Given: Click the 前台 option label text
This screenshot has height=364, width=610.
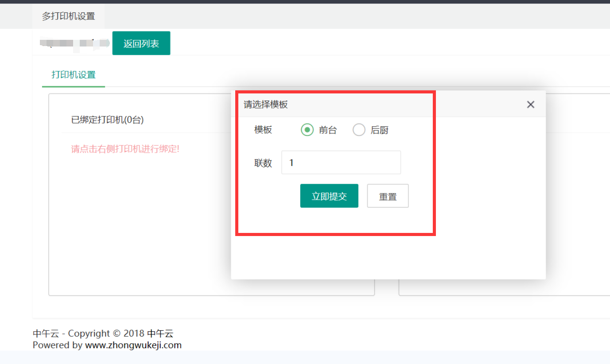Looking at the screenshot, I should tap(328, 130).
